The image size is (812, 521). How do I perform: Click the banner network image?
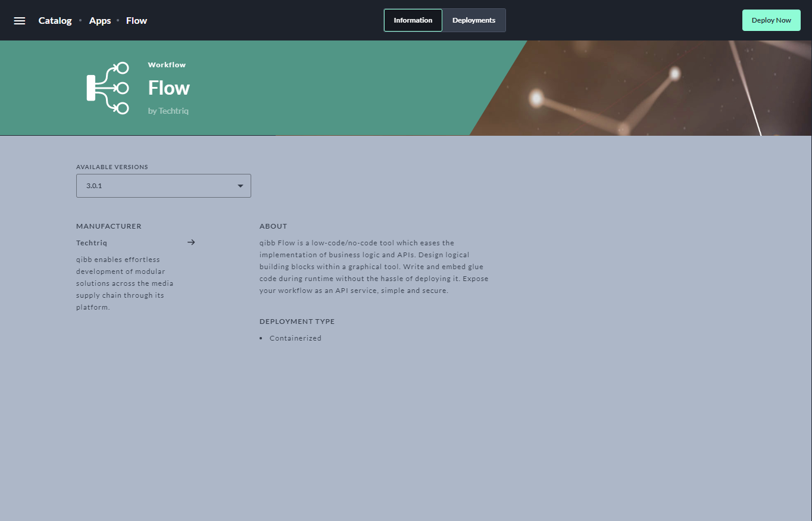click(x=643, y=89)
